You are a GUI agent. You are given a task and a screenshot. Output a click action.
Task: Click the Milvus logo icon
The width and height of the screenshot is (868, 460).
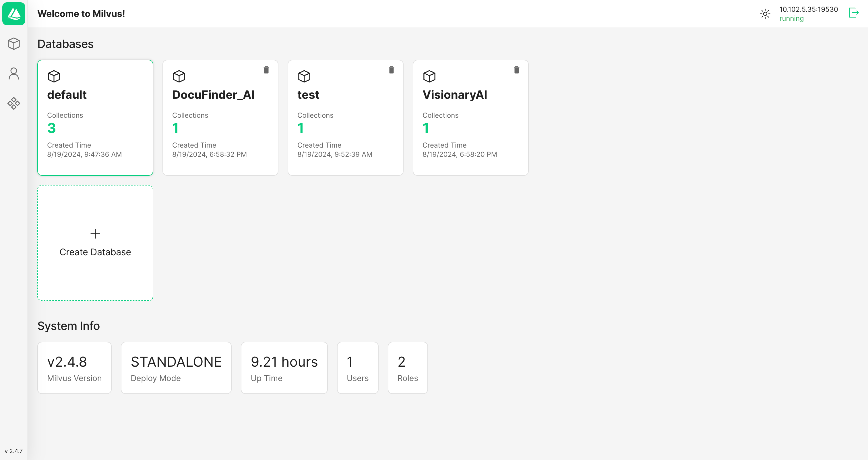[14, 14]
